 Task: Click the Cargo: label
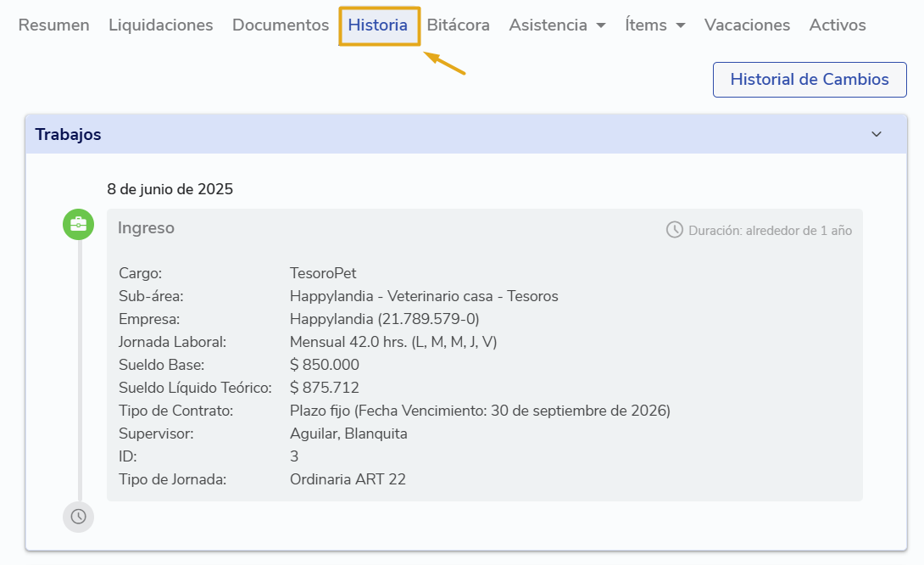140,273
